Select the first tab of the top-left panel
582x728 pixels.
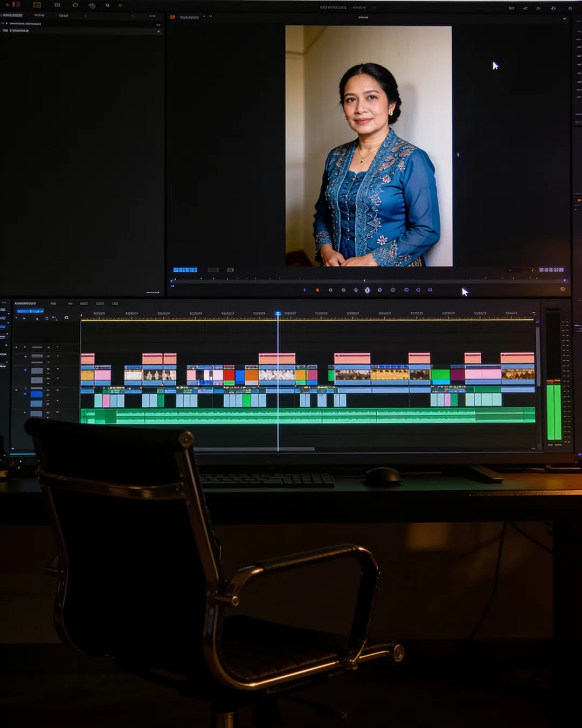tap(12, 16)
